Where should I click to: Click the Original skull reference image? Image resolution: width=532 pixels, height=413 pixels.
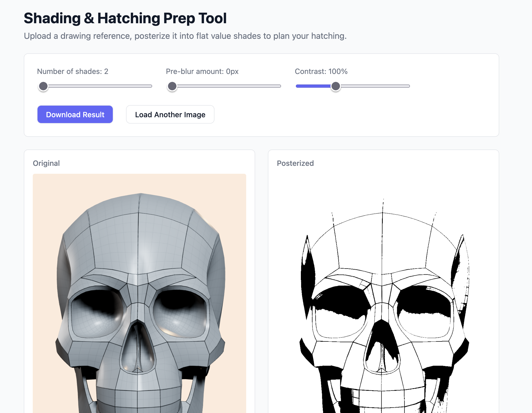(139, 293)
